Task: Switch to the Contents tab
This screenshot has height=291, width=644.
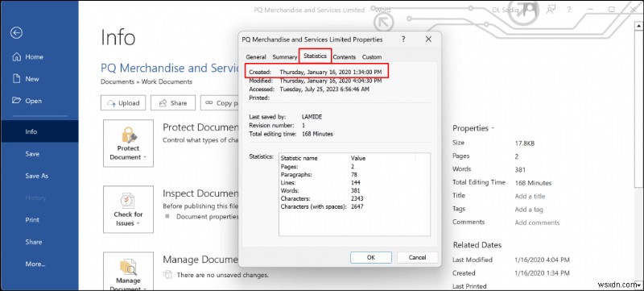Action: pyautogui.click(x=345, y=57)
